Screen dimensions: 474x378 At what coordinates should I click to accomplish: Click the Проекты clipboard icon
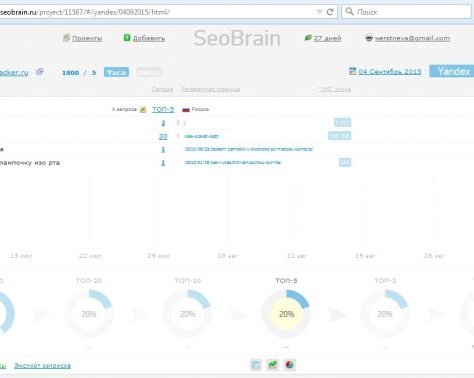tap(66, 38)
